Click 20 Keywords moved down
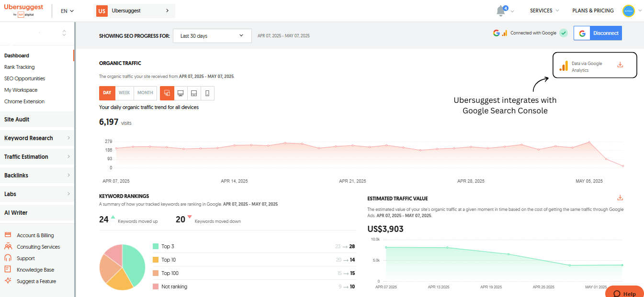The width and height of the screenshot is (644, 297). point(208,220)
